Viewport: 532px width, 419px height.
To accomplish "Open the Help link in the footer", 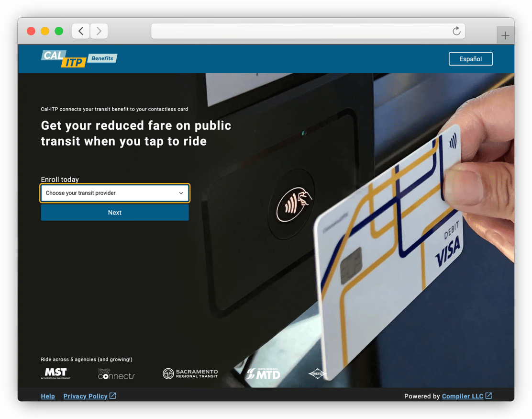I will pos(48,396).
